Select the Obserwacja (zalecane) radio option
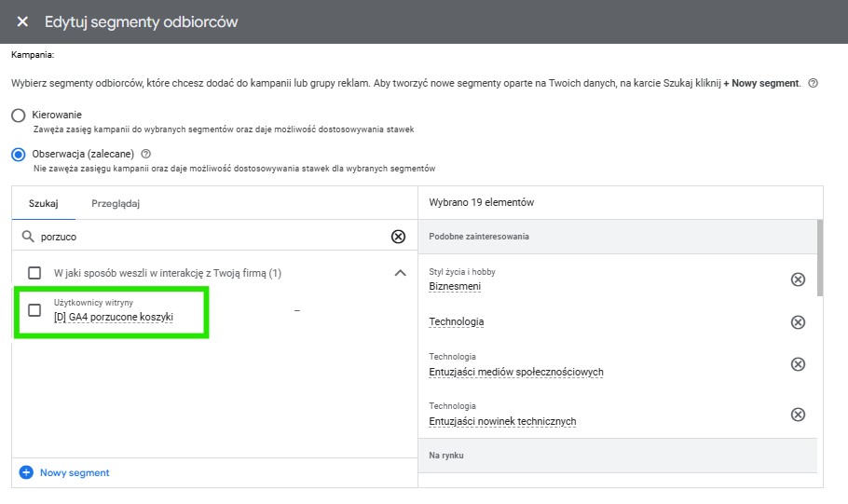 point(19,155)
